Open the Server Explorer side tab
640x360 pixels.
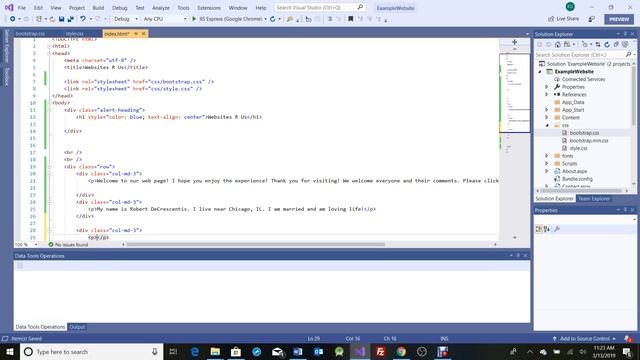7,46
